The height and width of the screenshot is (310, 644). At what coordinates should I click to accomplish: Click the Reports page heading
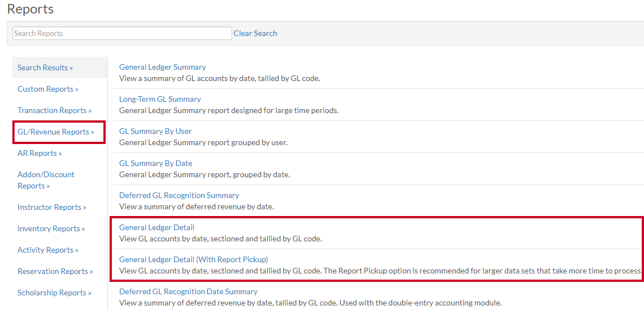click(30, 8)
